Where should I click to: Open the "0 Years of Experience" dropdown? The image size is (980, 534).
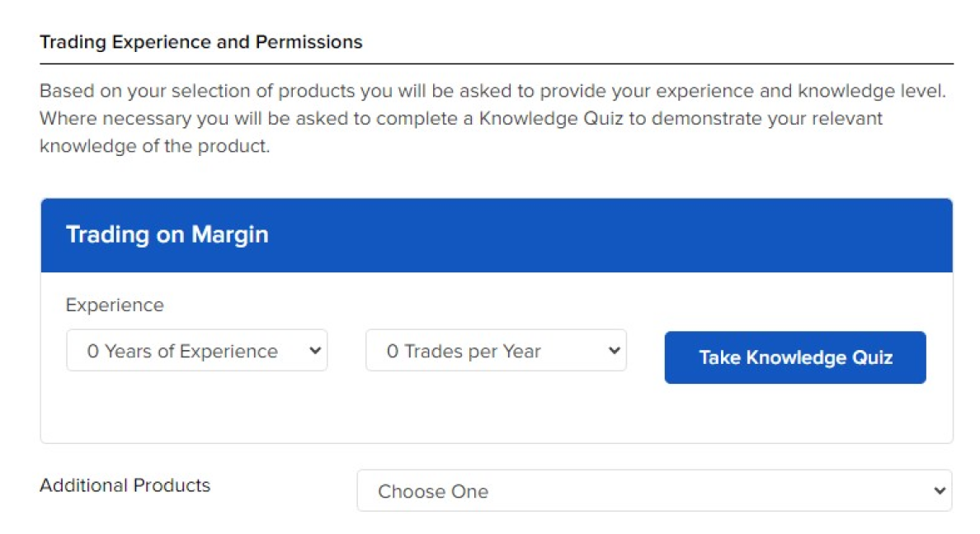click(196, 350)
